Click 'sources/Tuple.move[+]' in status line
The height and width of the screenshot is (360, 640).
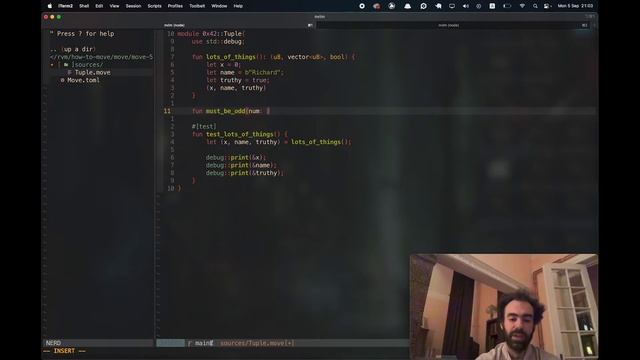coord(257,343)
